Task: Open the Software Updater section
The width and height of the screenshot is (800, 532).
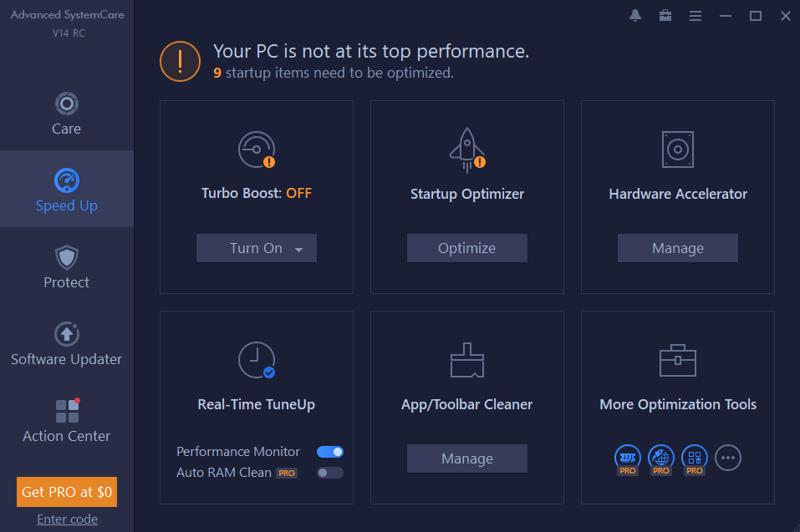Action: click(66, 344)
